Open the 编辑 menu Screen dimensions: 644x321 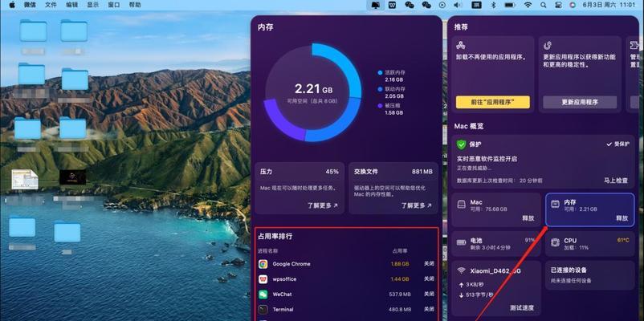[x=72, y=5]
